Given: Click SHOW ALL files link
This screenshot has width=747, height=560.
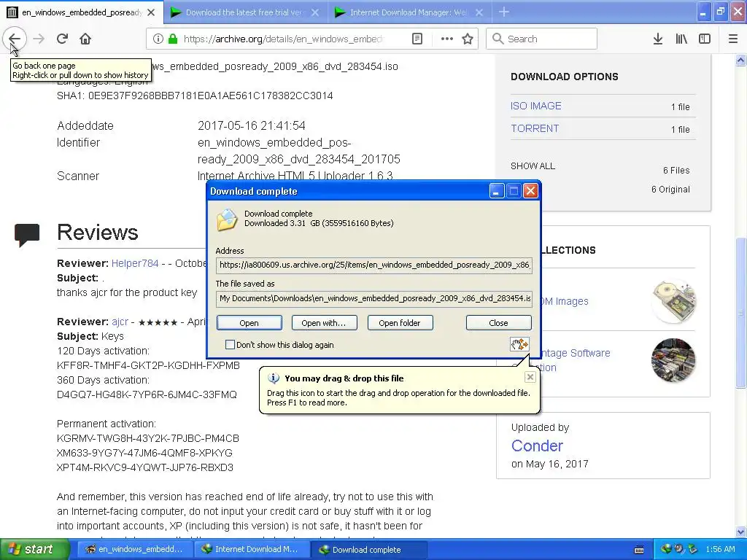Looking at the screenshot, I should (533, 166).
